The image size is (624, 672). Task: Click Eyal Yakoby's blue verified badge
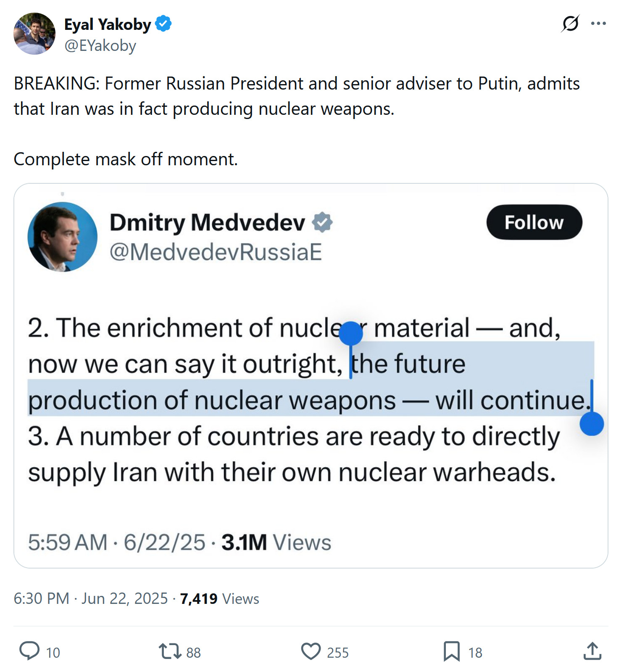(x=163, y=24)
